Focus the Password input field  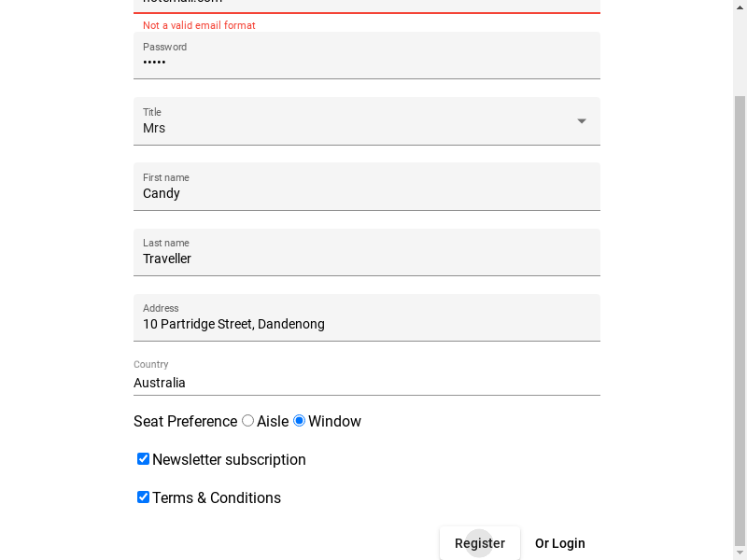coord(367,55)
